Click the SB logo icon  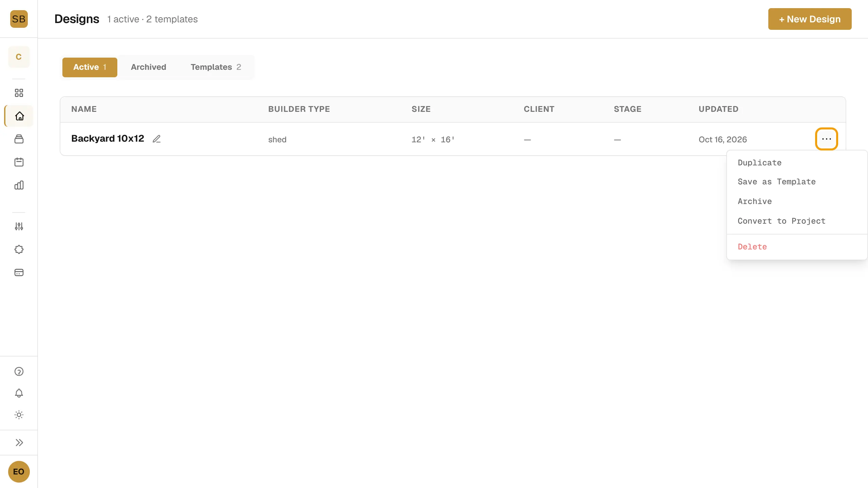pos(19,19)
